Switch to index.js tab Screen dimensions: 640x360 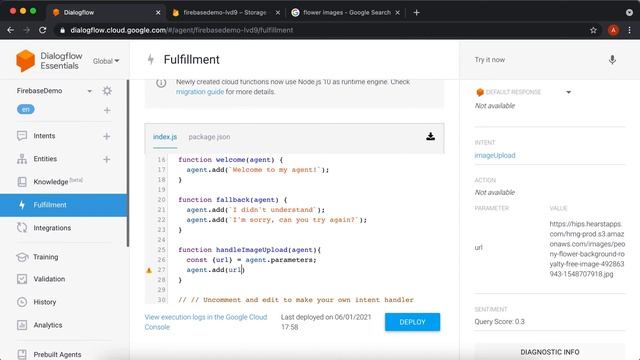click(x=165, y=137)
